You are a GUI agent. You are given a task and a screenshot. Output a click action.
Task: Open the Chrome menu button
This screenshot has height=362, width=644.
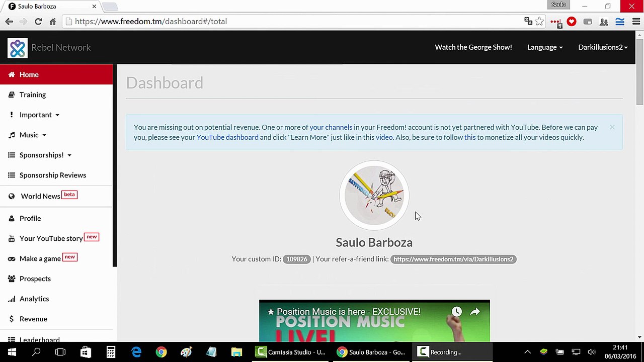(x=636, y=22)
